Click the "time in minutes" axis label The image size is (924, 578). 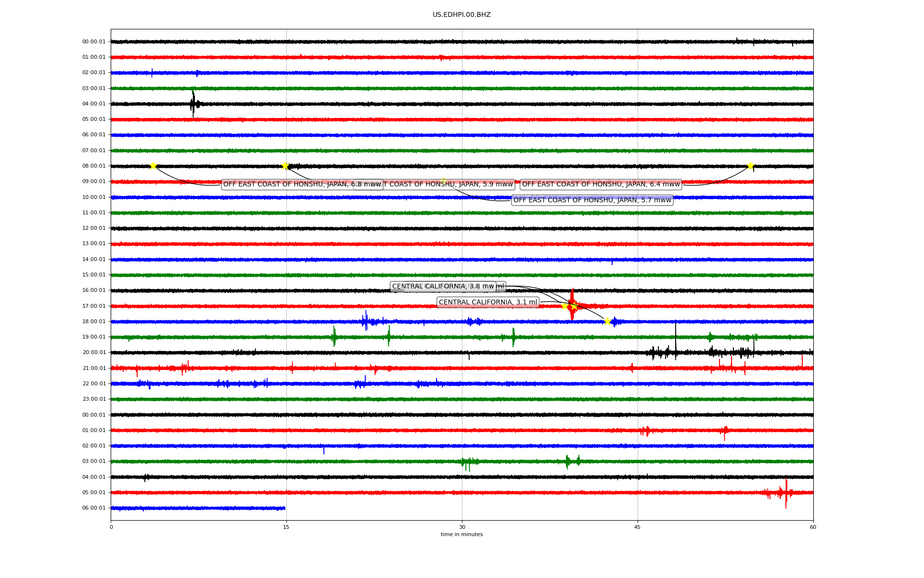coord(462,535)
